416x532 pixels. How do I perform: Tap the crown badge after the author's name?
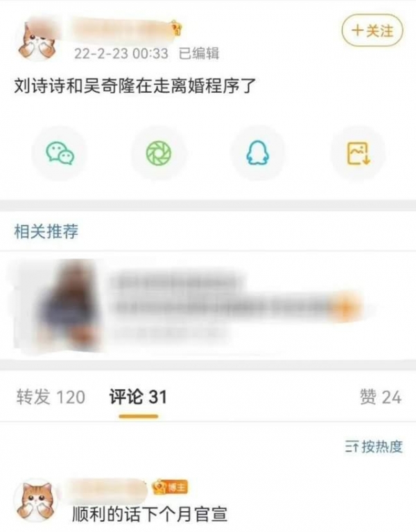coord(176,28)
